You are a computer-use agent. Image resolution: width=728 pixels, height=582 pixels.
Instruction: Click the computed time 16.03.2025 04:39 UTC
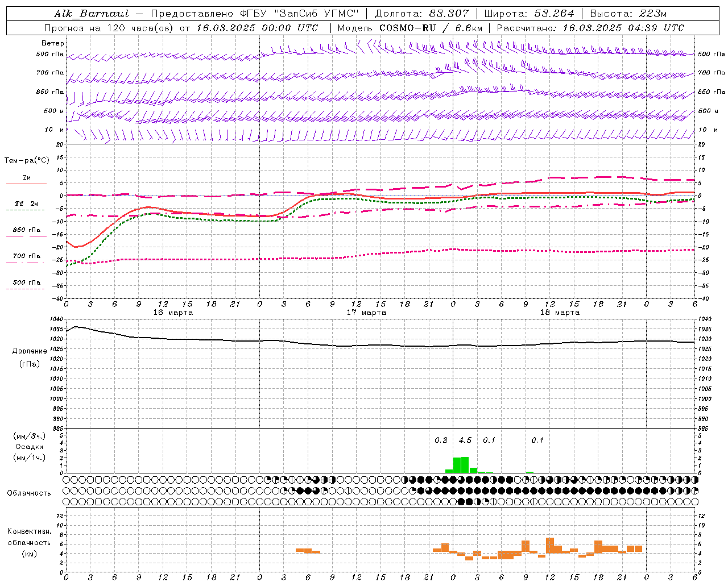(x=623, y=28)
